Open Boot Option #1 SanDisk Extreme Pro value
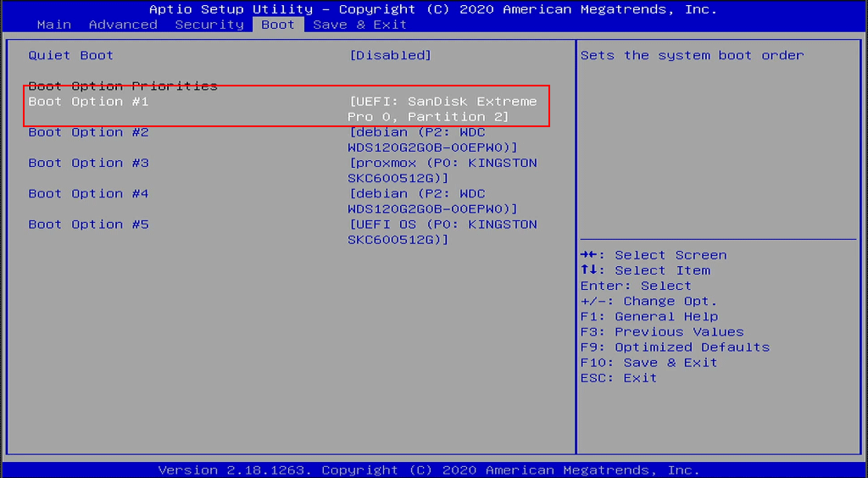The height and width of the screenshot is (478, 868). click(x=442, y=109)
